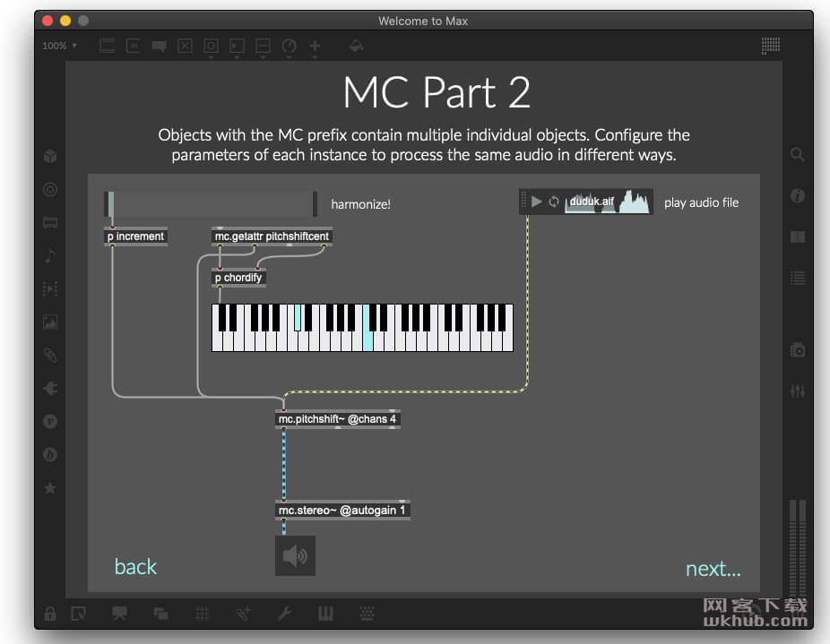This screenshot has width=830, height=644.
Task: Click the 'harmonize!' comment label
Action: (360, 204)
